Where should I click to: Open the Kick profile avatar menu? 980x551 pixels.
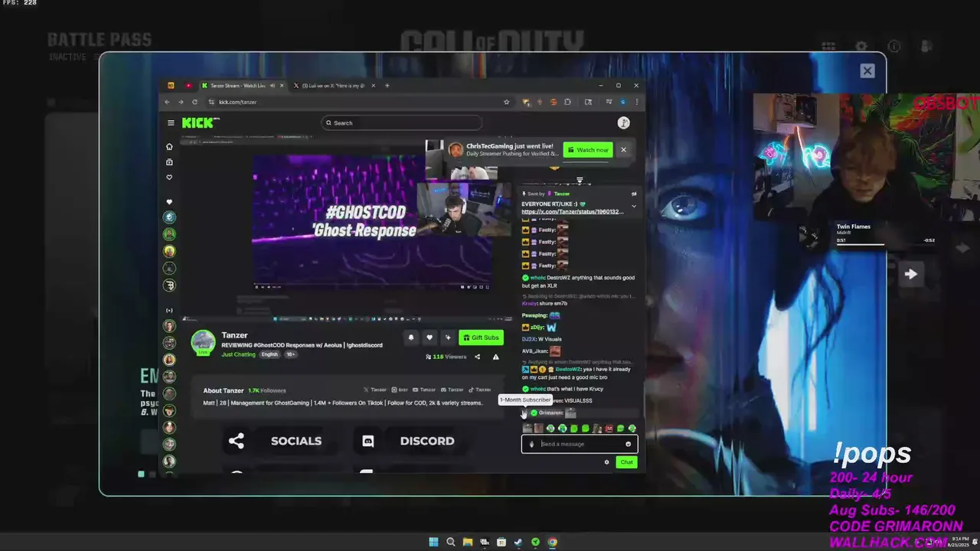point(624,122)
